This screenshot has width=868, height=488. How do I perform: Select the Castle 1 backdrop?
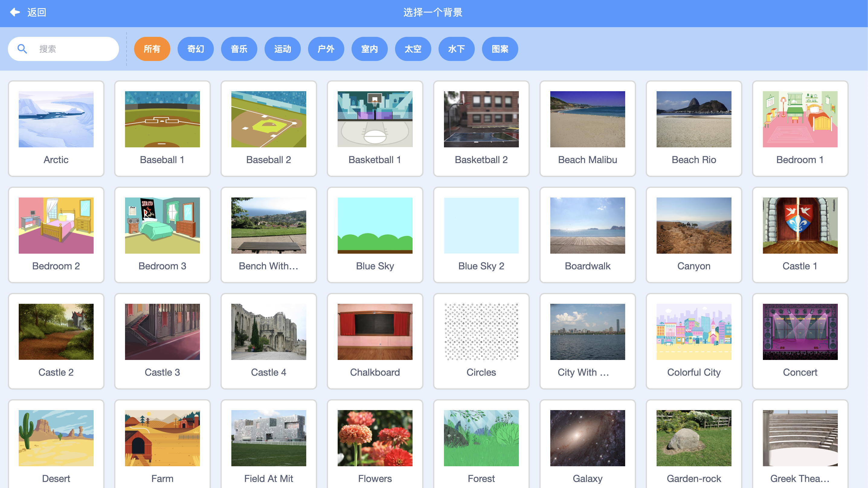pyautogui.click(x=800, y=235)
